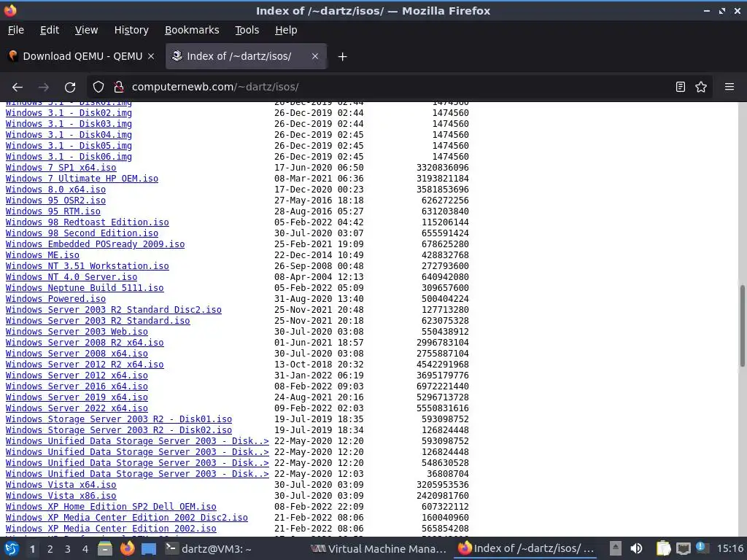The height and width of the screenshot is (560, 747).
Task: Download Windows Vista x64.iso
Action: pyautogui.click(x=61, y=485)
